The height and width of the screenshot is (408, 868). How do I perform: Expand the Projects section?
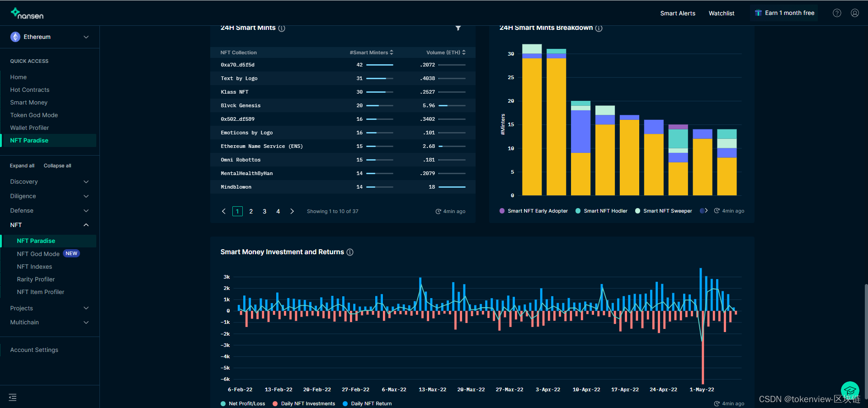pos(50,308)
